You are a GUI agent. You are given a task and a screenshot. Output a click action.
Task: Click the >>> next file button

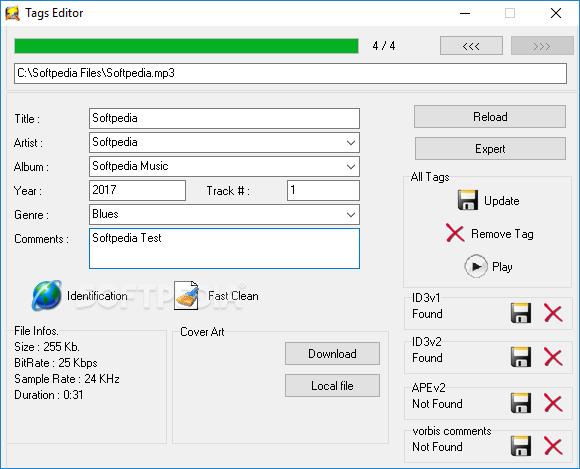tap(542, 46)
